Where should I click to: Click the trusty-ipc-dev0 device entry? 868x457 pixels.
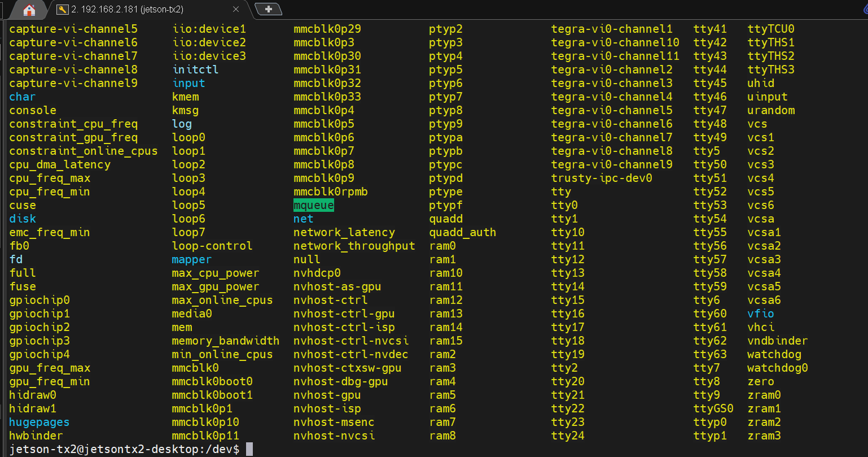point(602,178)
